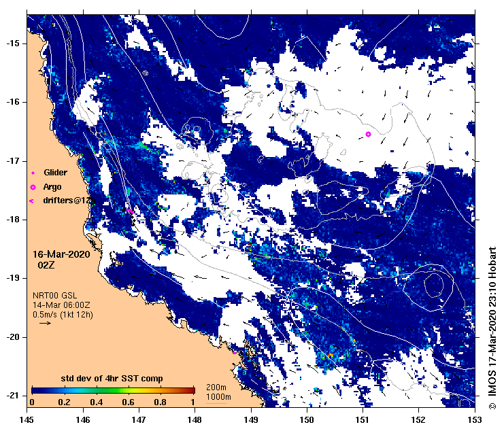Screen dimensions: 504x431
Task: Click the 0.5m/s velocity scale arrow
Action: pos(45,323)
